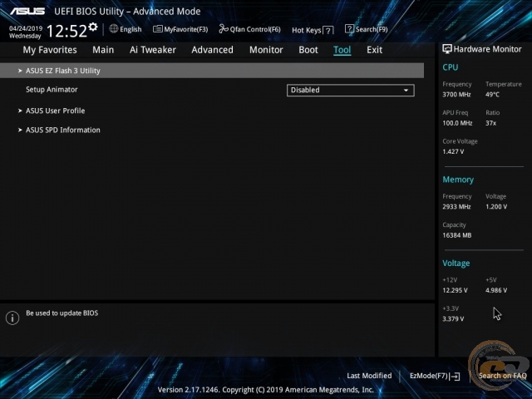Click CPU frequency value 3700 MHz
This screenshot has height=399, width=532.
(456, 95)
